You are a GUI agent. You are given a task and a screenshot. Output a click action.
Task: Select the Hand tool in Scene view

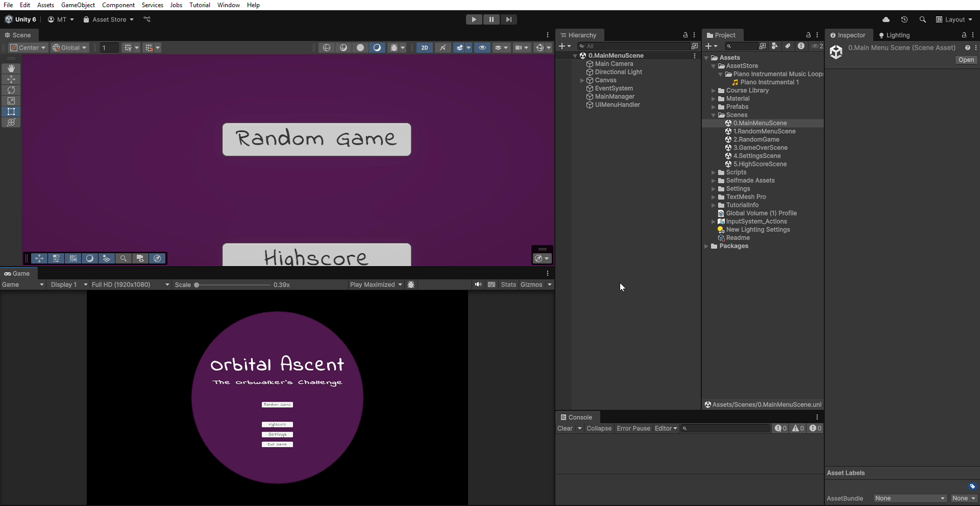click(x=11, y=68)
